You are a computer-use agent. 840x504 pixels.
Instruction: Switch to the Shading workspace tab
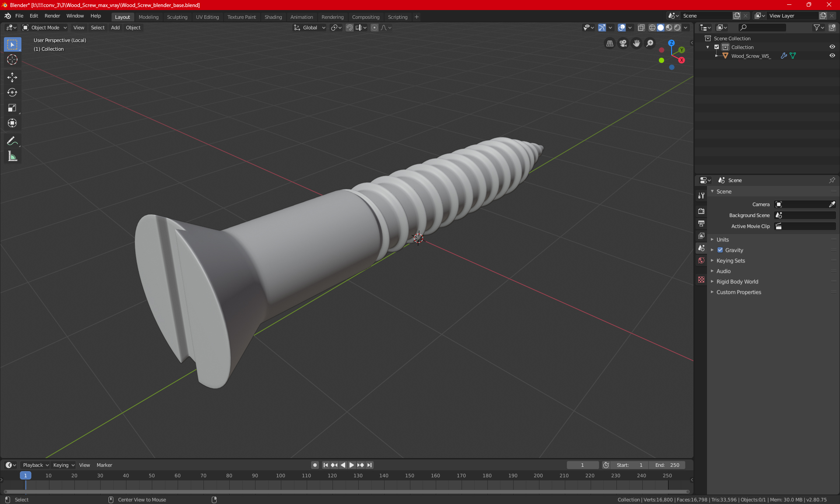click(x=273, y=17)
